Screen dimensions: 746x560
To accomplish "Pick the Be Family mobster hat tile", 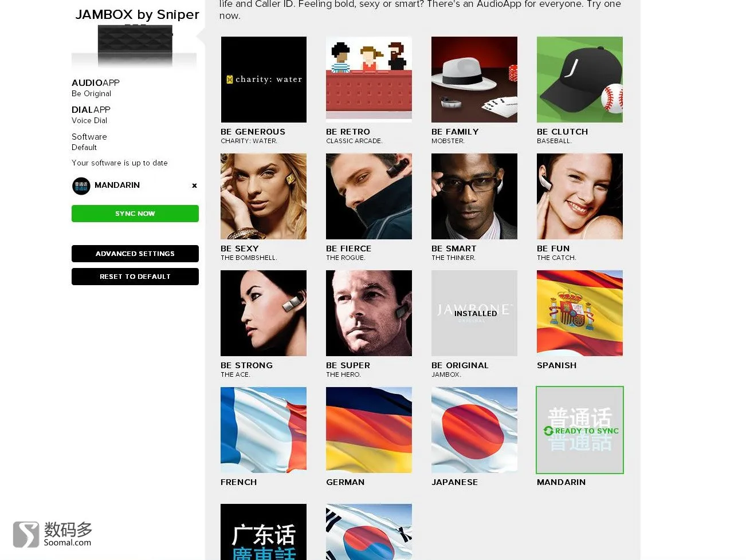I will coord(474,80).
